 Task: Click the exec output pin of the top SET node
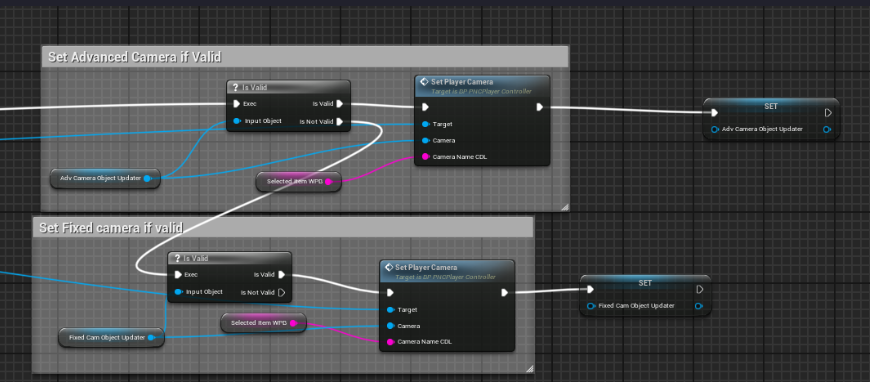point(828,113)
